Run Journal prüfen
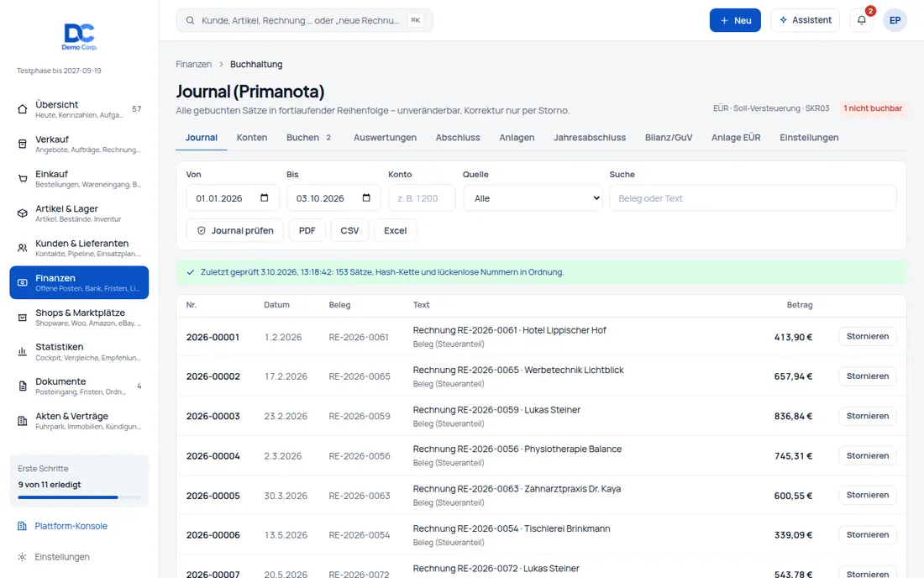Screen dimensions: 924x578 (x=234, y=230)
